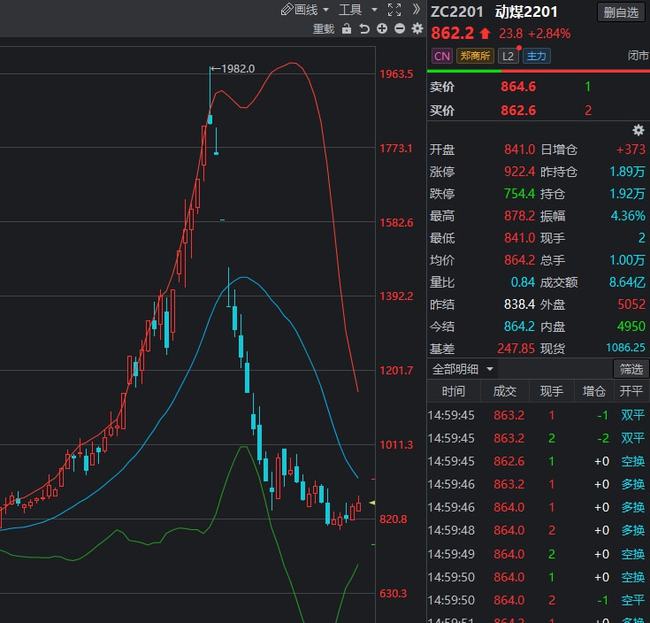
Task: Toggle the 主力 badge
Action: point(536,56)
